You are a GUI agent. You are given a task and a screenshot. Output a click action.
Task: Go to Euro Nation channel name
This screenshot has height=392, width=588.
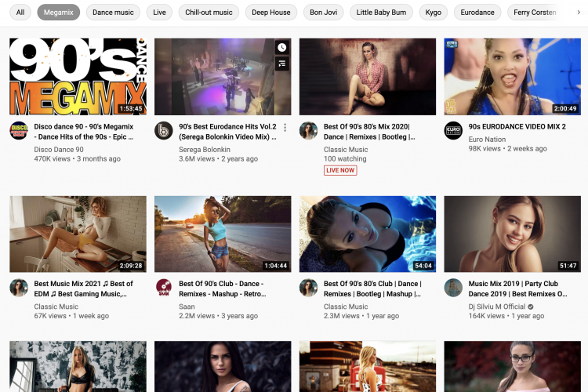click(x=487, y=140)
